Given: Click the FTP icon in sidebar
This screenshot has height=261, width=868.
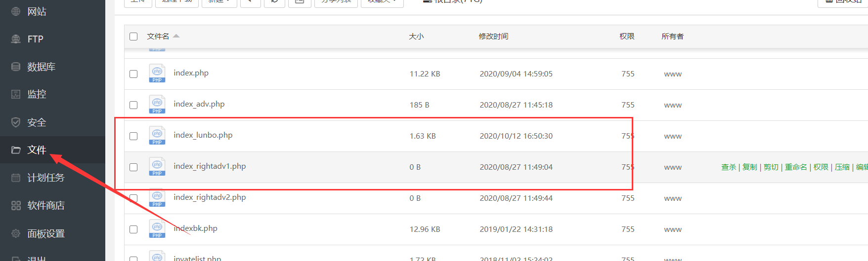Looking at the screenshot, I should coord(16,39).
